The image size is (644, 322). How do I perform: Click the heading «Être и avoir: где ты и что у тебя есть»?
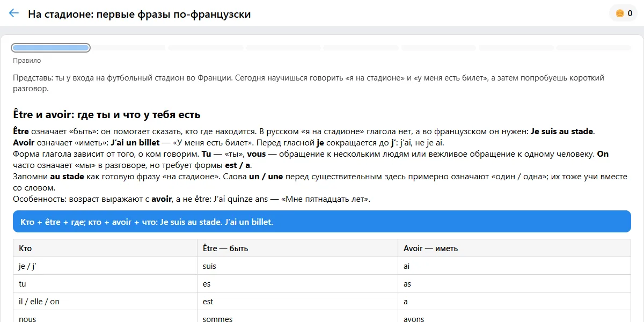point(107,114)
